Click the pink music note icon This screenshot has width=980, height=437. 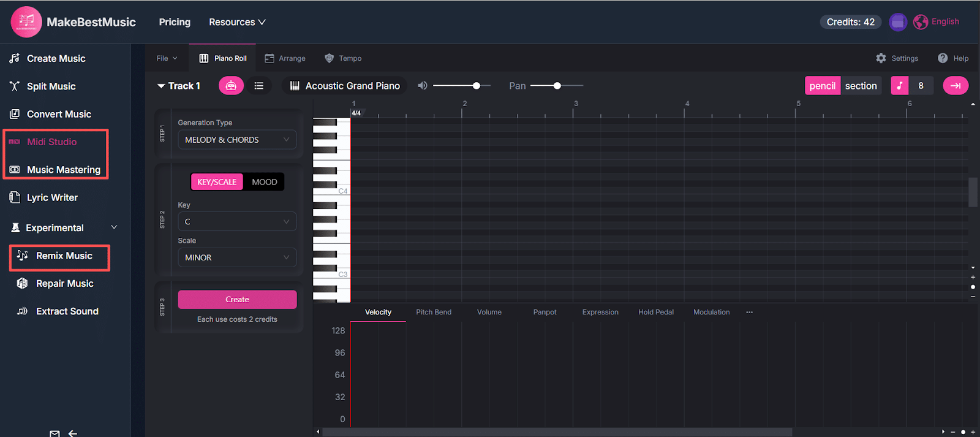point(899,86)
